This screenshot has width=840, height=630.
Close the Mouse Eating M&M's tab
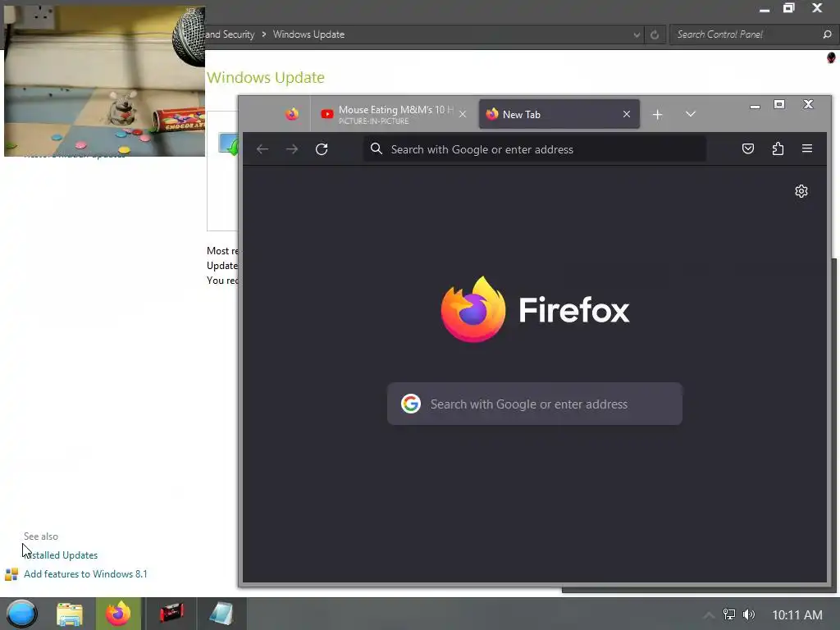coord(463,114)
